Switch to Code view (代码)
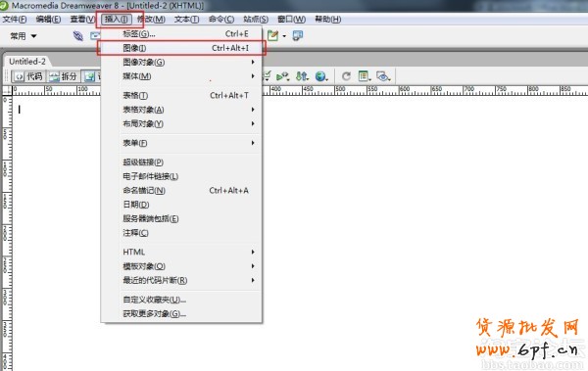 [28, 76]
